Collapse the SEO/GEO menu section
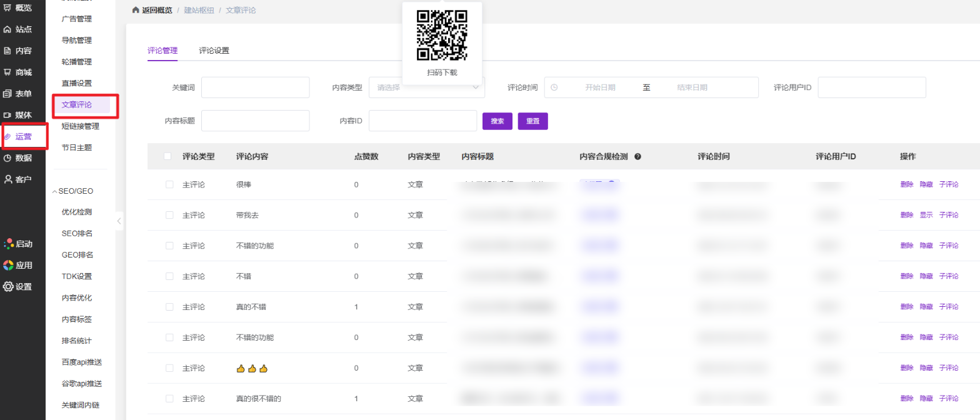The height and width of the screenshot is (420, 980). pos(54,191)
